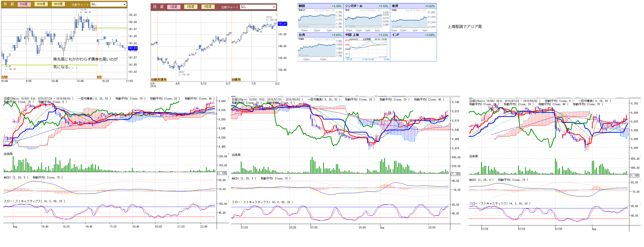Viewport: 644px width, 247px height.
Task: Switch daily chart to 2日足
Action: click(x=191, y=7)
